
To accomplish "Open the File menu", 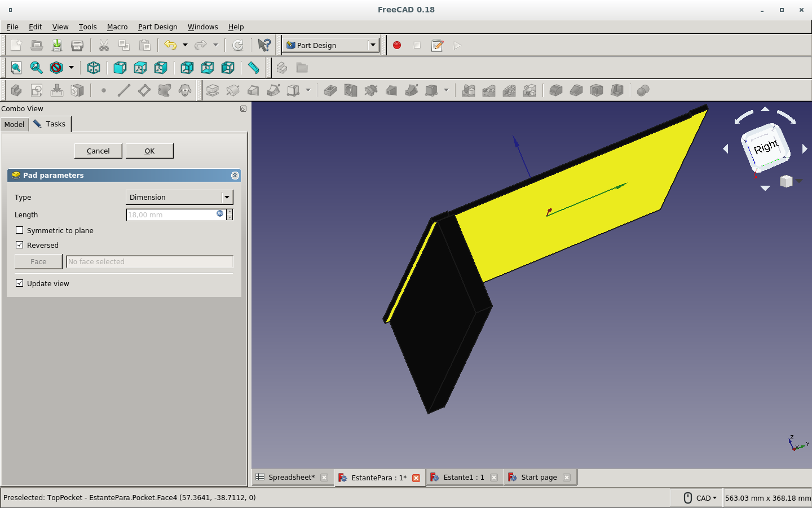I will tap(12, 27).
